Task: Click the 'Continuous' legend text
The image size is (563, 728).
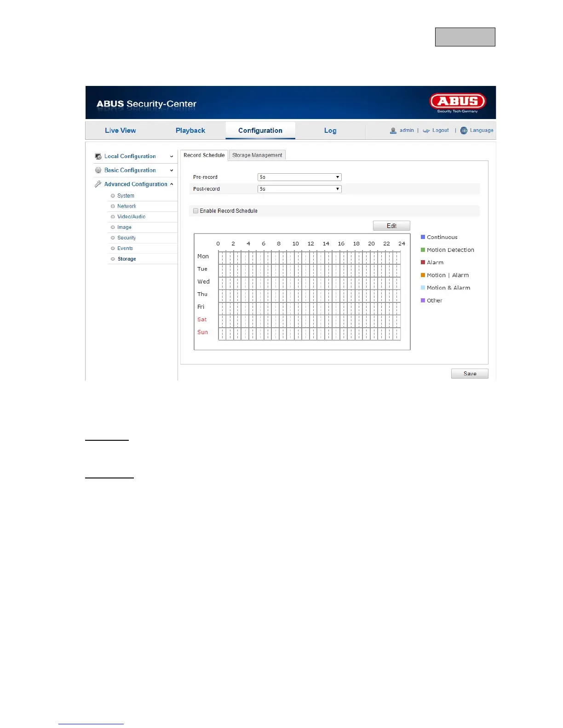Action: click(442, 237)
